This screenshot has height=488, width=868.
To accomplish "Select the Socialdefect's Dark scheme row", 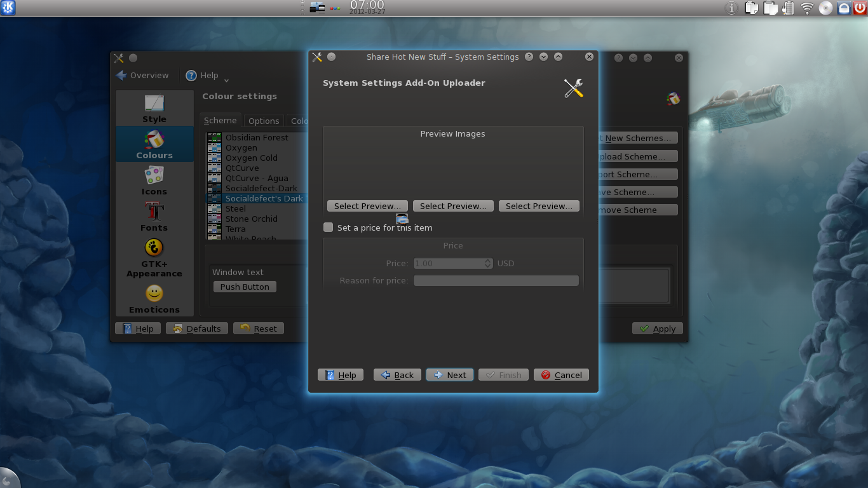I will (257, 198).
